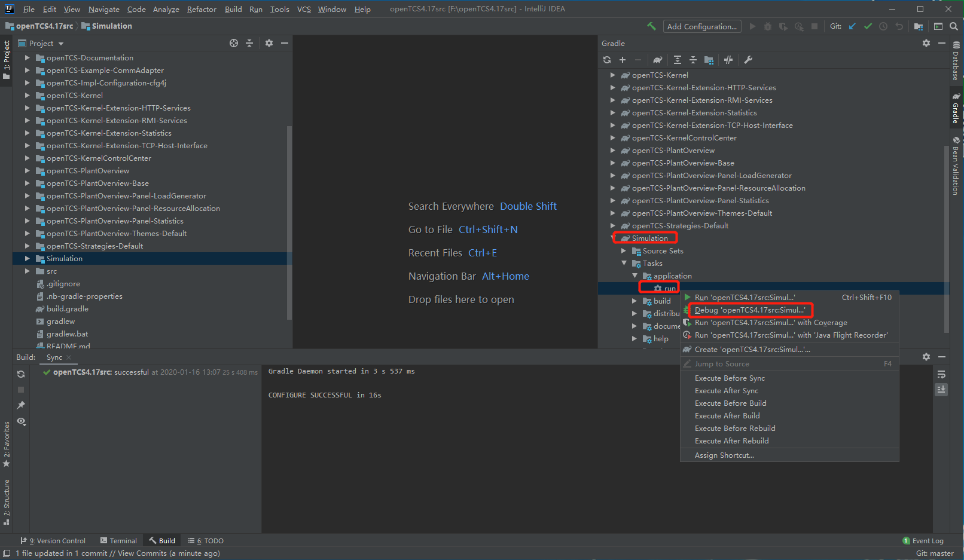The width and height of the screenshot is (964, 560).
Task: Click the Add Configuration... button
Action: pos(702,26)
